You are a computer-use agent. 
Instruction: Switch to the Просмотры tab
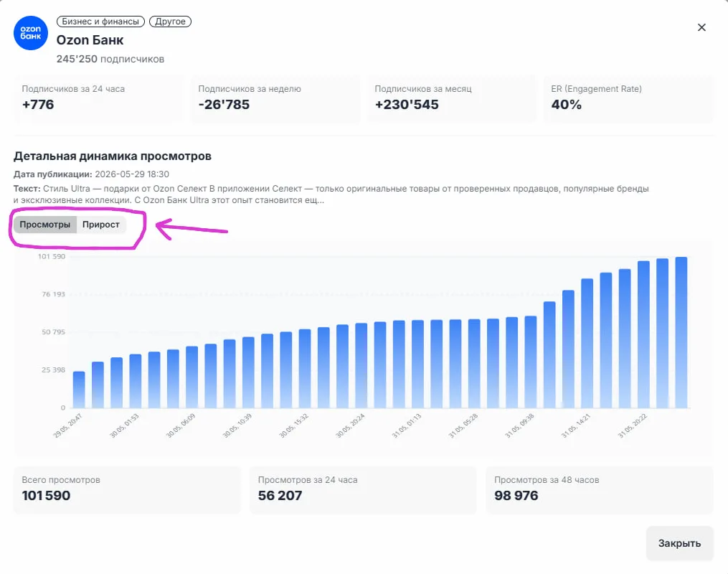coord(45,225)
